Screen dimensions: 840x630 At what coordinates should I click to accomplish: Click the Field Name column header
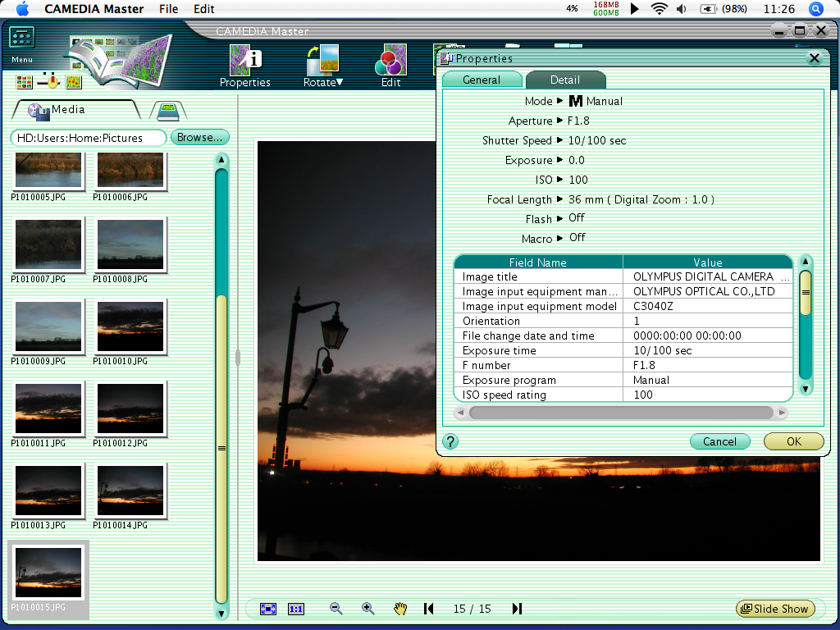coord(538,262)
